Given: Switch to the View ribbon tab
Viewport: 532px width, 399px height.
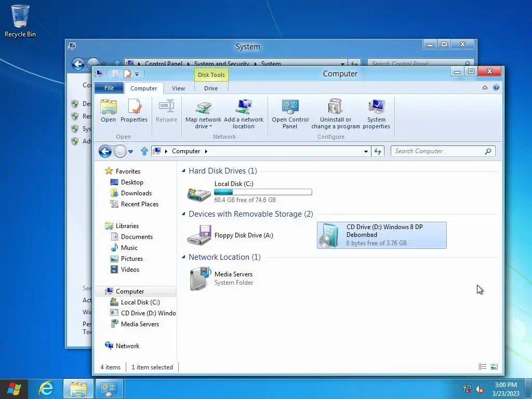Looking at the screenshot, I should pos(179,88).
